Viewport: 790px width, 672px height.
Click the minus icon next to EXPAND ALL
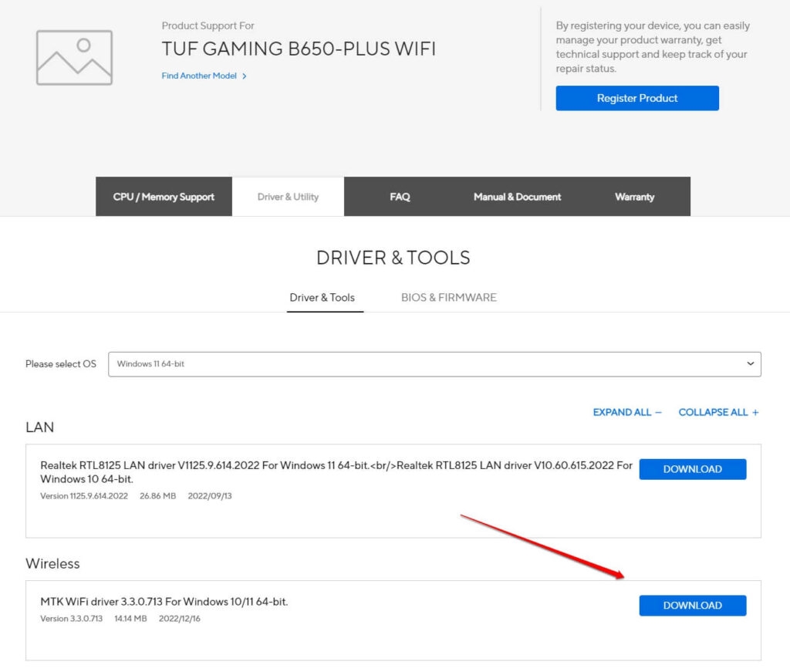(658, 413)
